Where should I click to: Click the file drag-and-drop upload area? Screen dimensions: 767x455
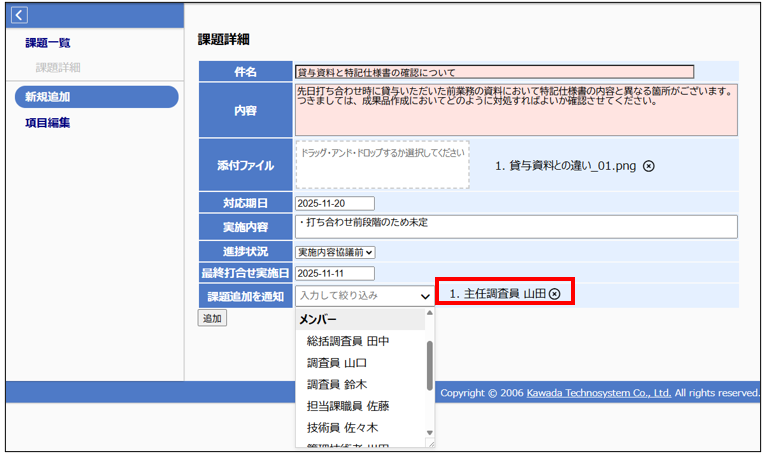(382, 165)
